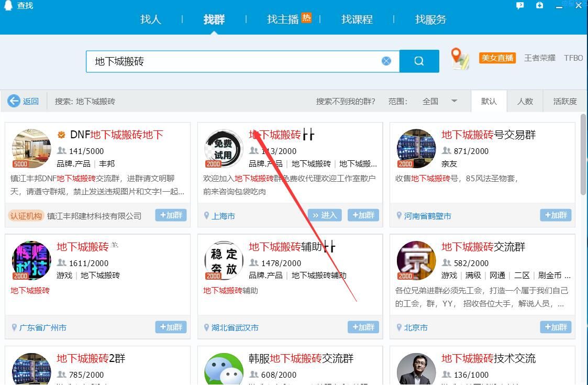Click the 返回 back link
Viewport: 588px width, 385px height.
pyautogui.click(x=31, y=101)
